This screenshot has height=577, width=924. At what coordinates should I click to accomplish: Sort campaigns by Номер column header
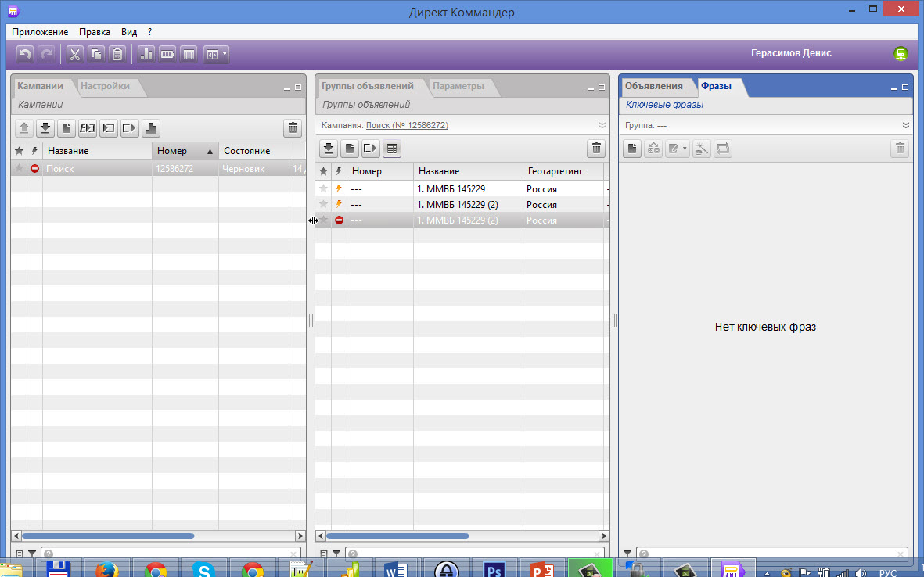click(184, 151)
